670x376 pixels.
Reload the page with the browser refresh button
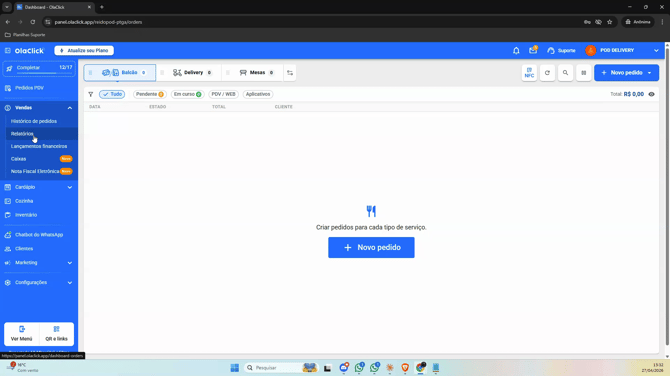pos(33,22)
